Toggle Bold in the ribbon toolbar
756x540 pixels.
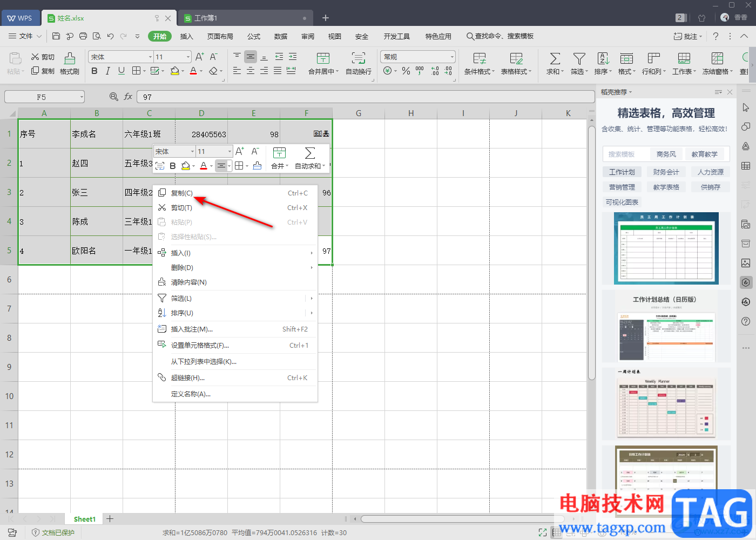point(94,71)
